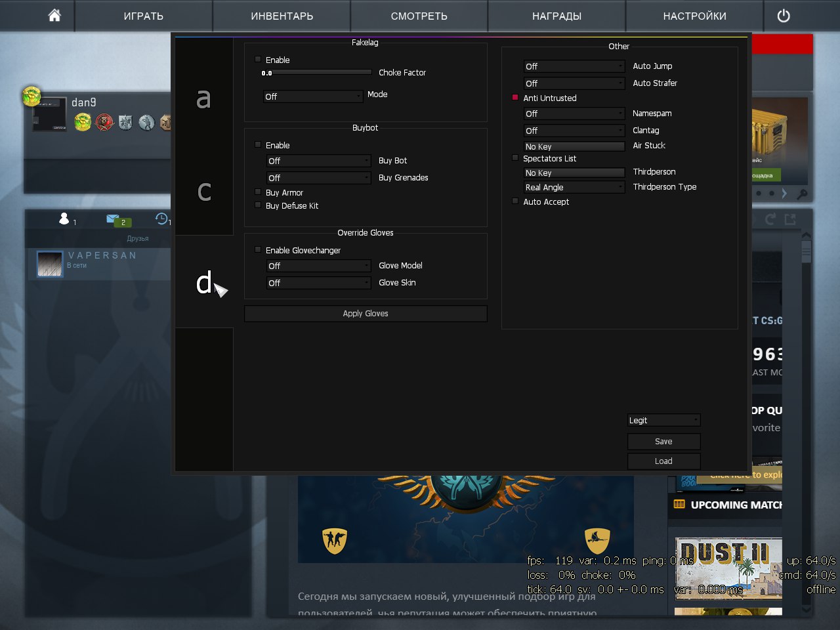The image size is (840, 630).
Task: Open the Legit config dropdown
Action: pos(664,421)
